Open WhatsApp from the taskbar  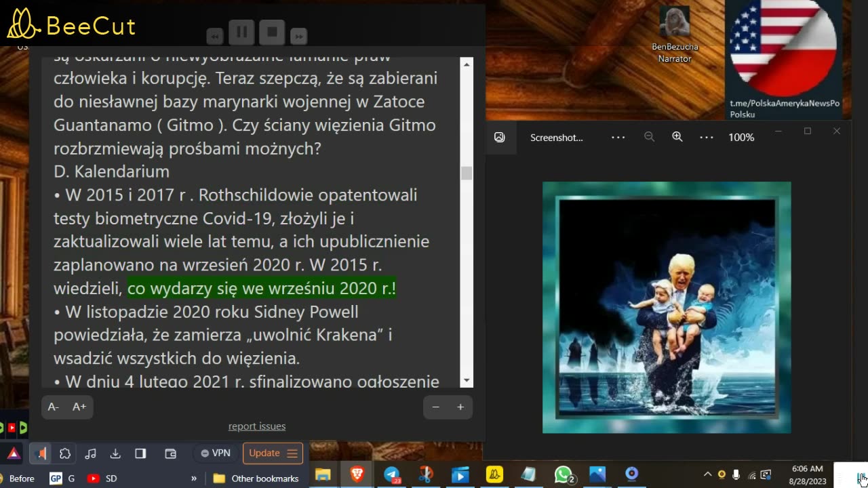coord(564,474)
